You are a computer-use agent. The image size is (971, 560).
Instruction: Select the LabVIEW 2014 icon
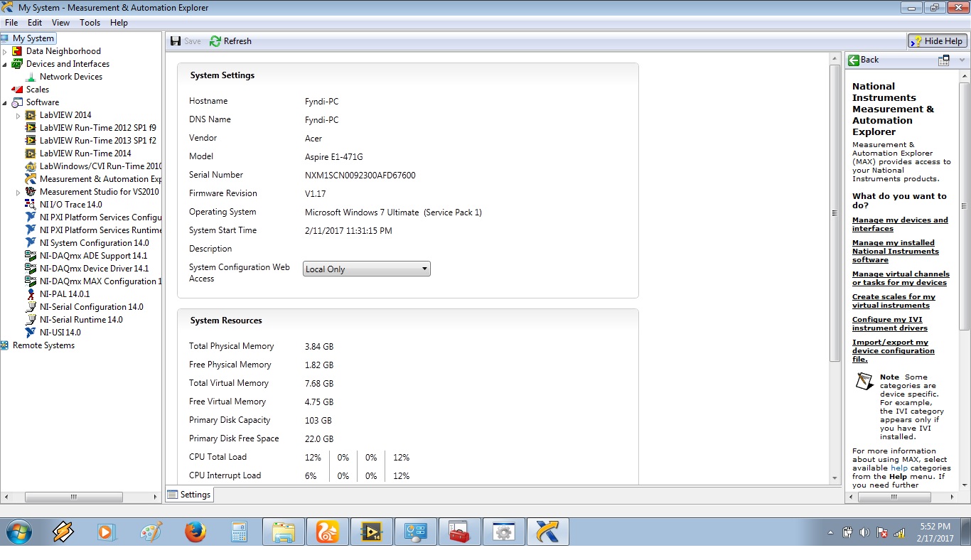point(31,115)
